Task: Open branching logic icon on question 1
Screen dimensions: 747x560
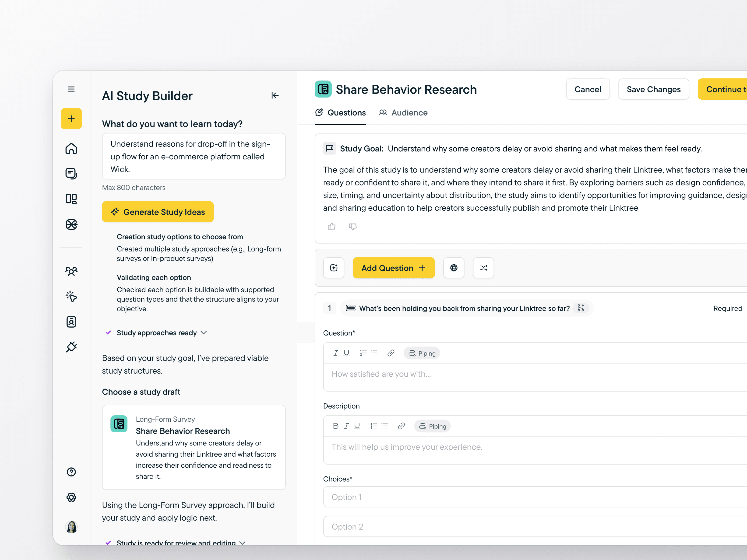Action: pyautogui.click(x=581, y=308)
